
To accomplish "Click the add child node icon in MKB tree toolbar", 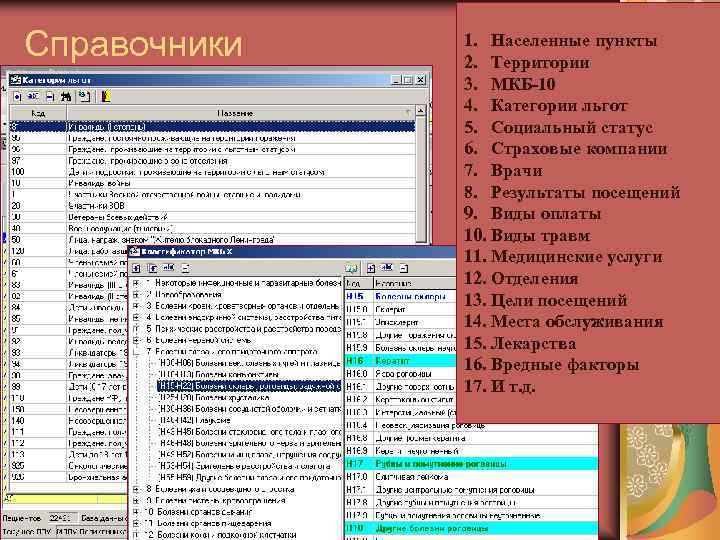I will [152, 268].
